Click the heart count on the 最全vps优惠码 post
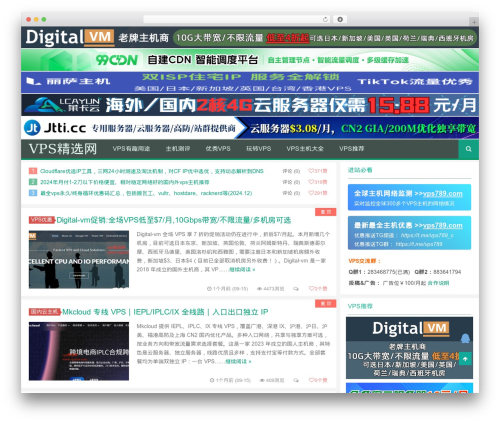This screenshot has height=423, width=500. tap(318, 193)
